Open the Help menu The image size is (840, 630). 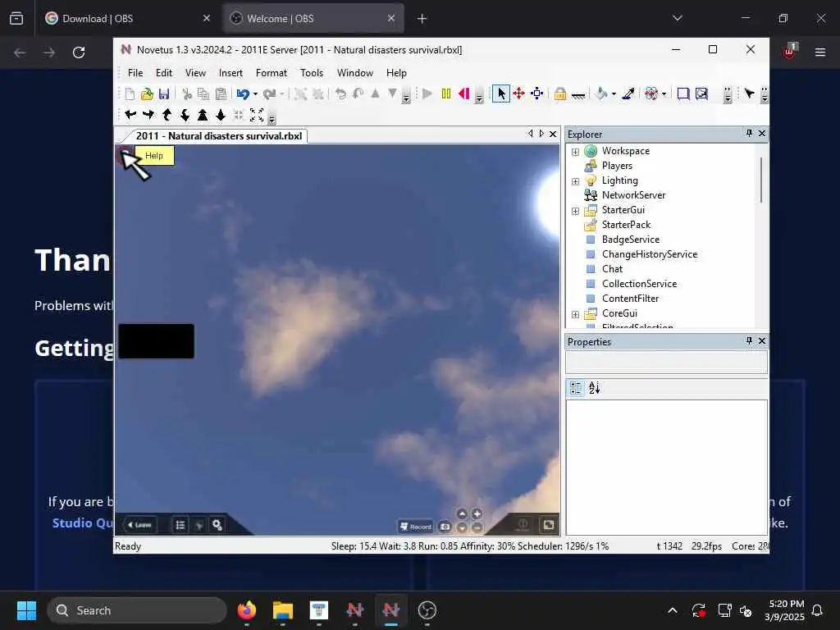[396, 73]
